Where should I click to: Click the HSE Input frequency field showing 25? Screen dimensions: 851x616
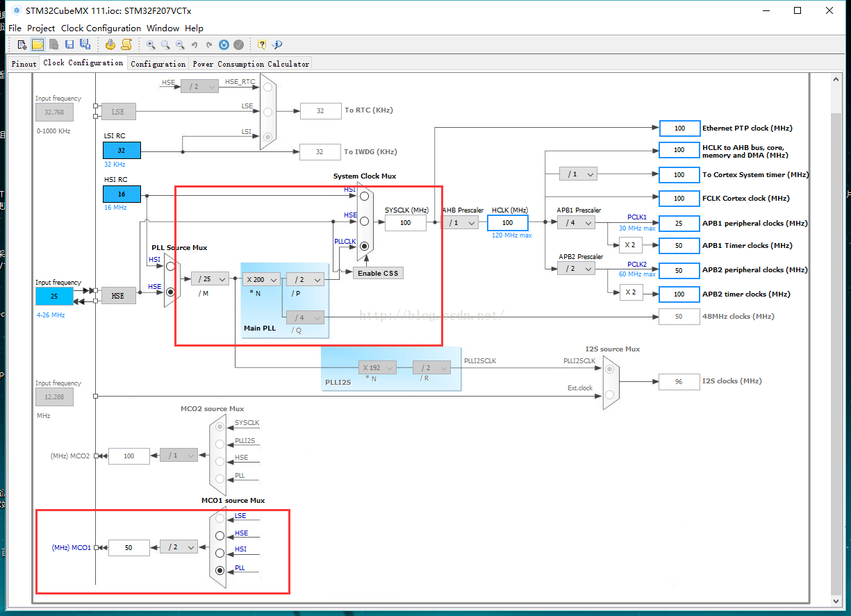click(x=53, y=296)
